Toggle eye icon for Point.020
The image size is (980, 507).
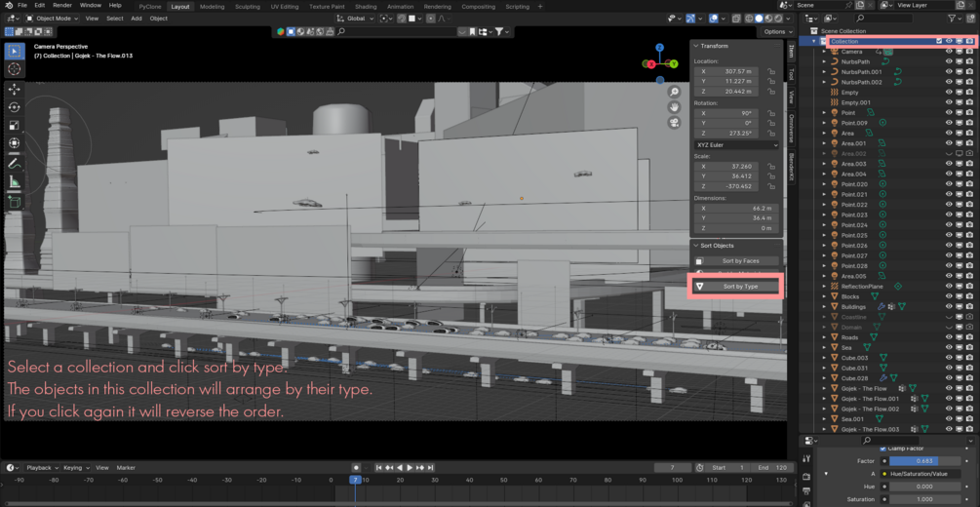(949, 184)
